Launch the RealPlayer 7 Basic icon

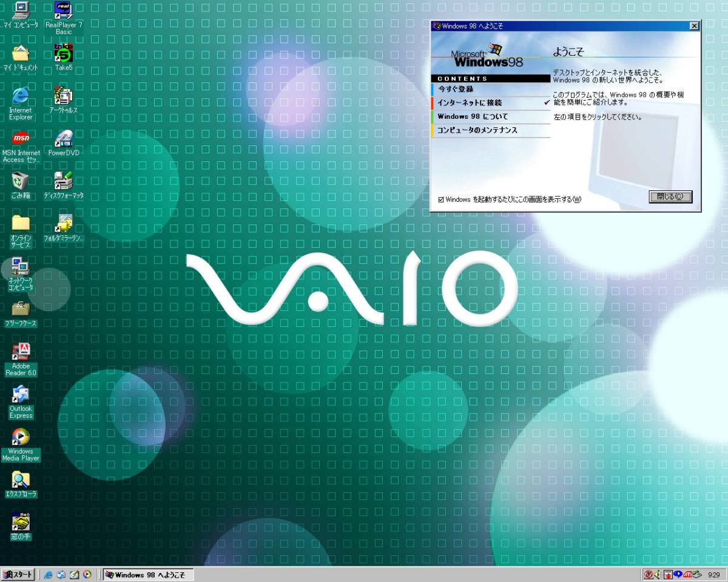coord(64,18)
